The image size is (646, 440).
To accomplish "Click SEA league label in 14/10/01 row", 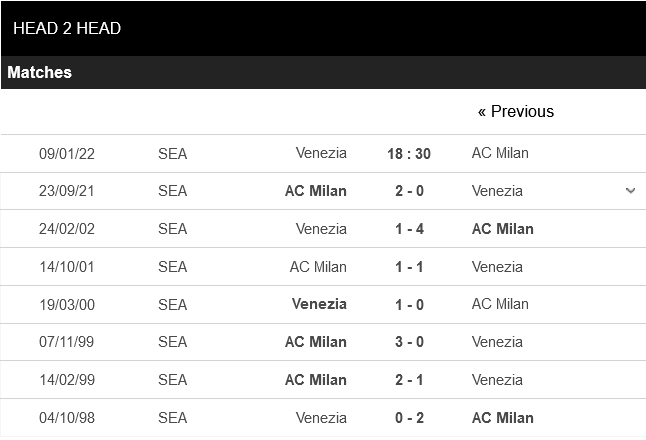I will coord(172,267).
